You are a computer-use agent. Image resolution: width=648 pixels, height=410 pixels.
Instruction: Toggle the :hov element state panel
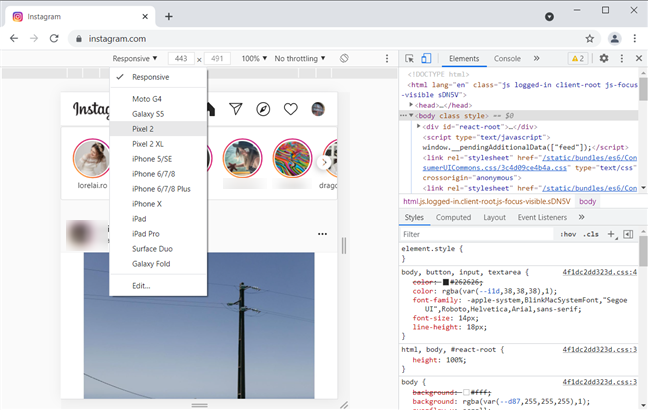[x=568, y=234]
